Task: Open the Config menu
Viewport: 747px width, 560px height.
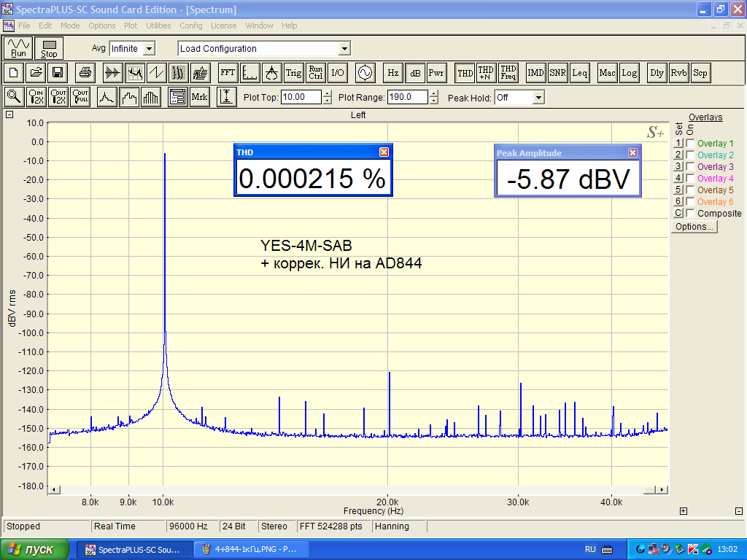Action: coord(191,26)
